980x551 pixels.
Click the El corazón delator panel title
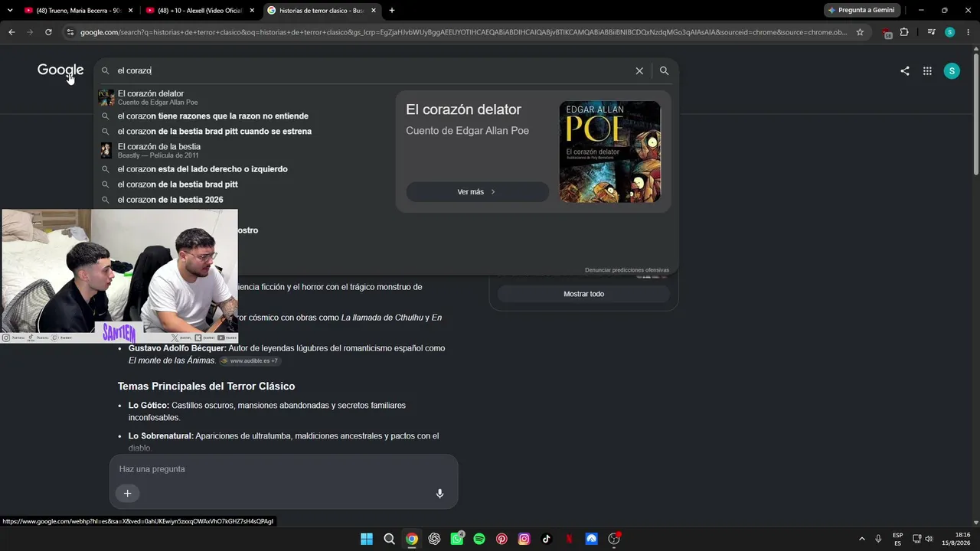[x=463, y=109]
